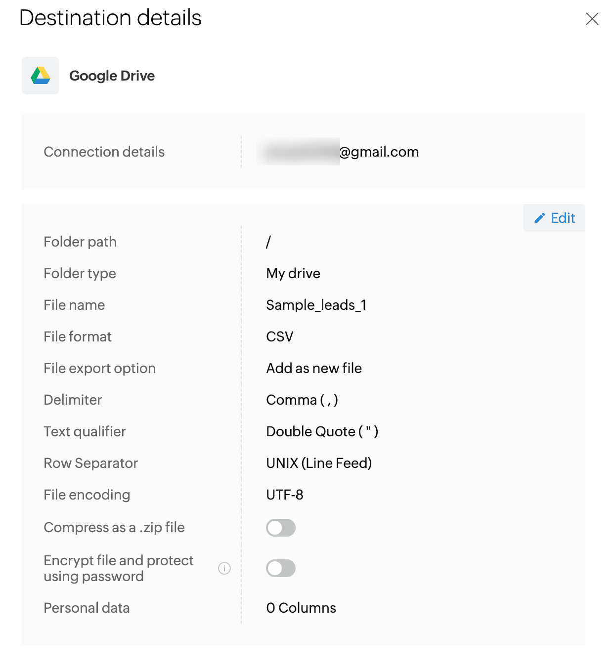The image size is (616, 672).
Task: Click the Destination details title
Action: coord(110,18)
